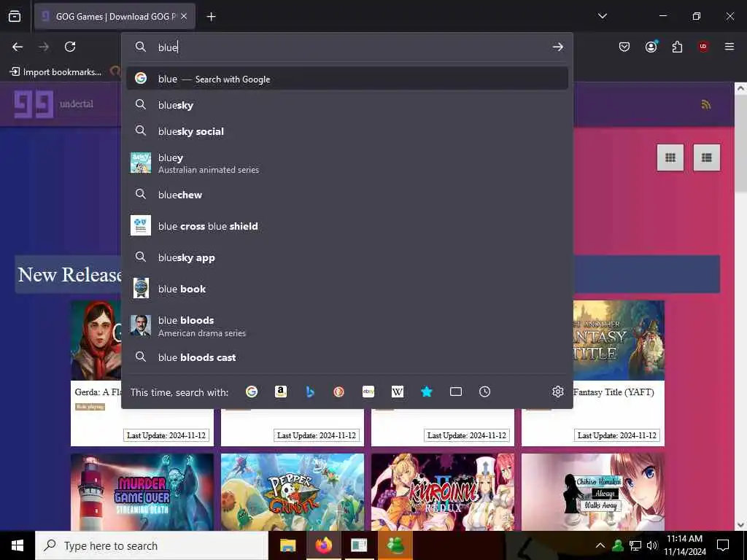This screenshot has width=747, height=560.
Task: Open the Firefox View icon
Action: pos(15,16)
